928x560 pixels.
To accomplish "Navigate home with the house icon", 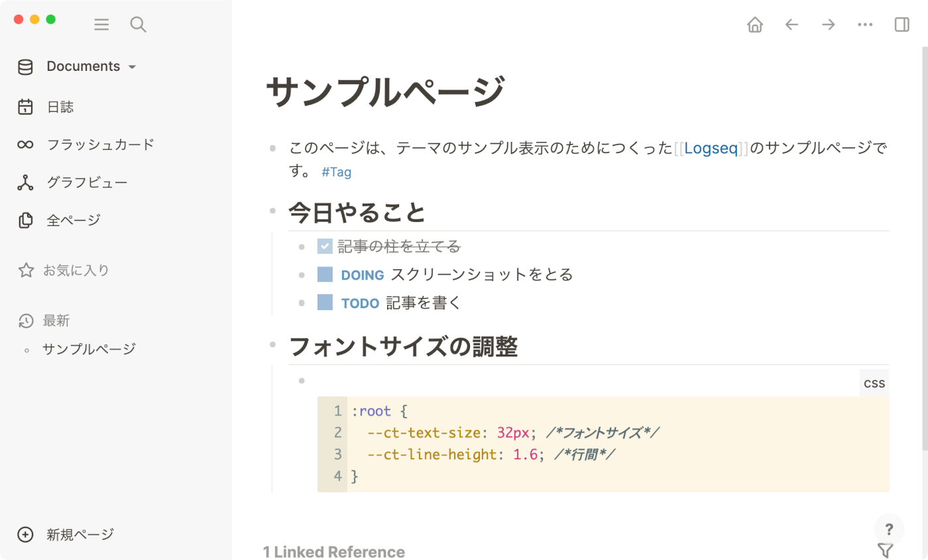I will coord(754,25).
